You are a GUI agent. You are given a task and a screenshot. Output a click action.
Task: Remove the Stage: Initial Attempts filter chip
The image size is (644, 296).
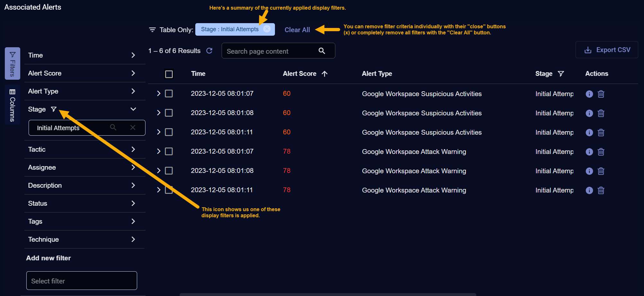[x=267, y=29]
